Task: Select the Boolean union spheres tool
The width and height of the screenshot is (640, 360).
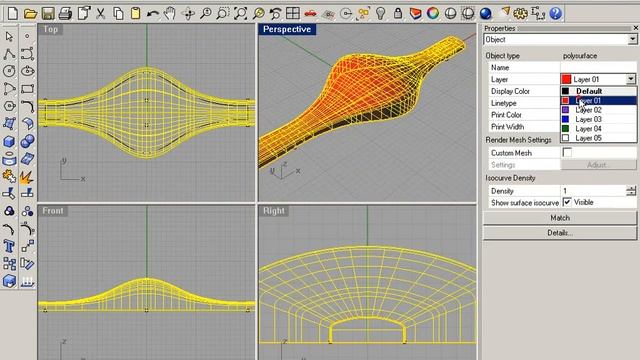Action: pos(27,141)
